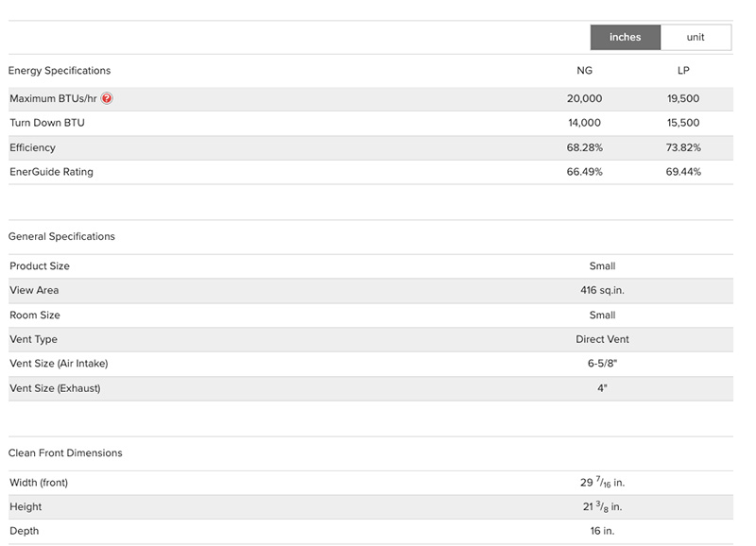Click the red help icon beside Maximum BTUs/hr

(108, 99)
